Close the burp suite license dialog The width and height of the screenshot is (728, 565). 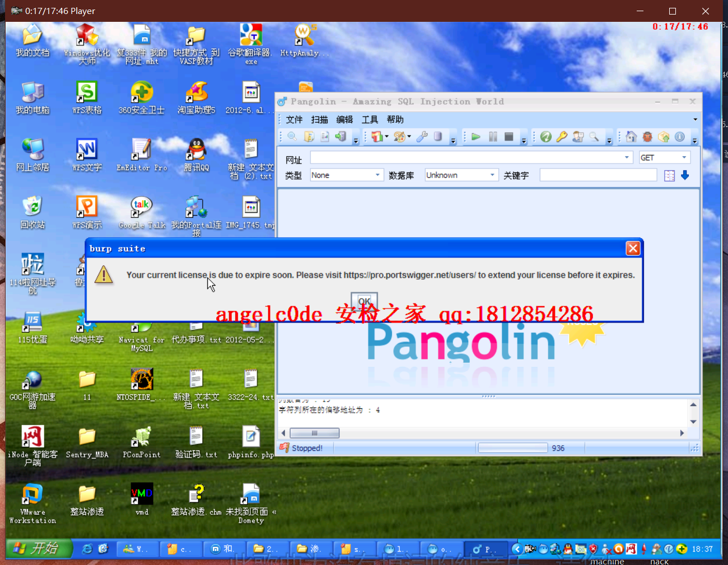click(x=633, y=248)
